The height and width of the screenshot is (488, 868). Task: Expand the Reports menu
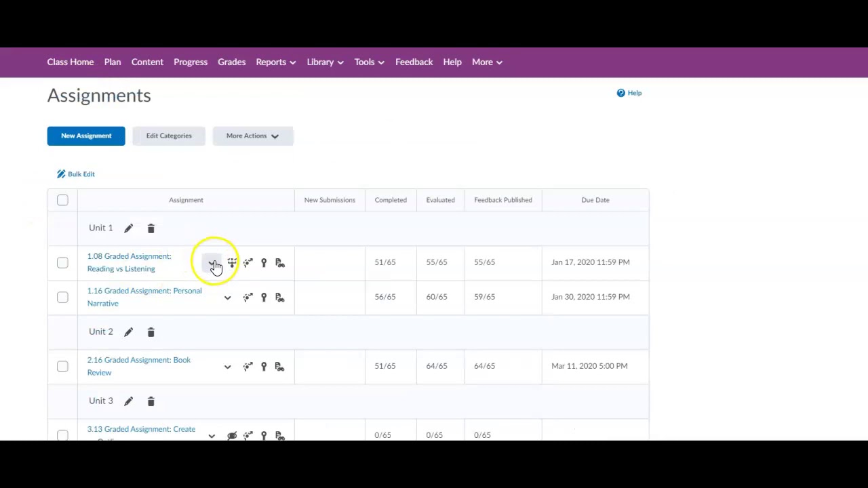point(275,62)
